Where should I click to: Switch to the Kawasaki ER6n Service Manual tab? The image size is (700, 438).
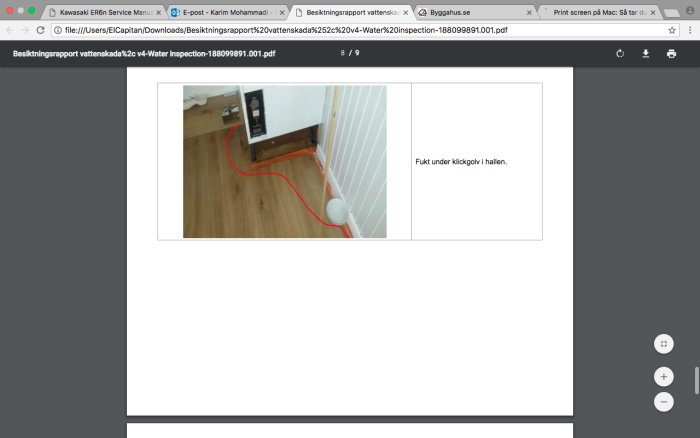(x=104, y=13)
